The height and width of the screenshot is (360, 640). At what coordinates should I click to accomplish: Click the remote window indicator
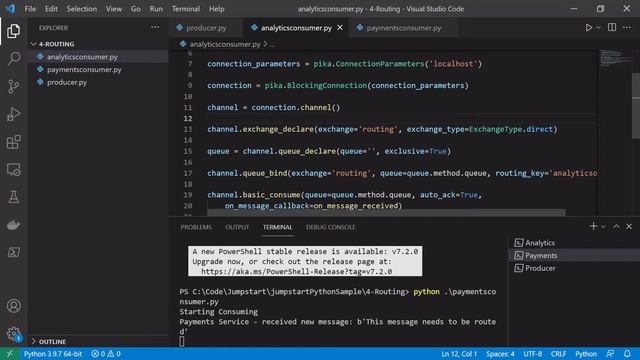tap(9, 354)
